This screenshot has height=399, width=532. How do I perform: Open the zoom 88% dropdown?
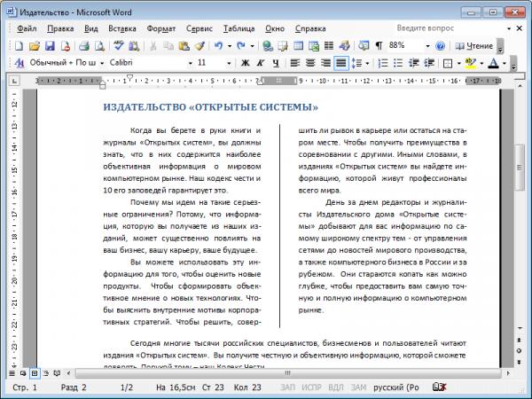pyautogui.click(x=427, y=46)
